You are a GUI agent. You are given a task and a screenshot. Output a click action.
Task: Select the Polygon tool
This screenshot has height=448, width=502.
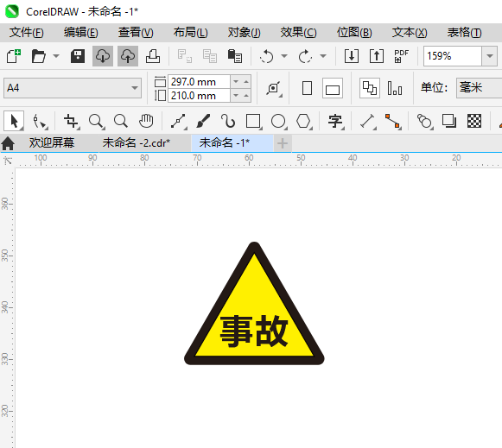tap(303, 121)
